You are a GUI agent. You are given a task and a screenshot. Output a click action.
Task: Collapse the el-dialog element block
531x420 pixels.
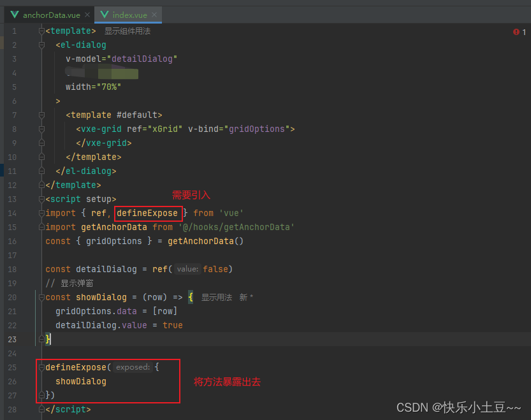tap(41, 45)
